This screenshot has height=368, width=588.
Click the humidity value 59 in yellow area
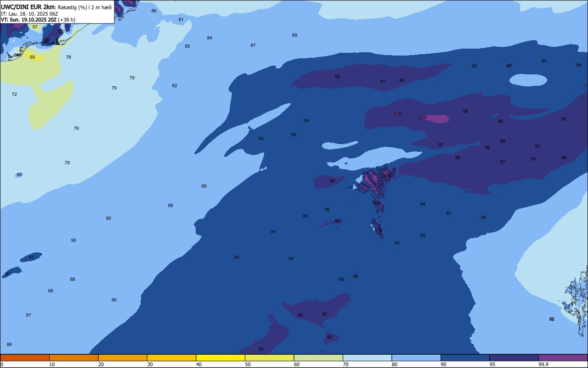(32, 57)
